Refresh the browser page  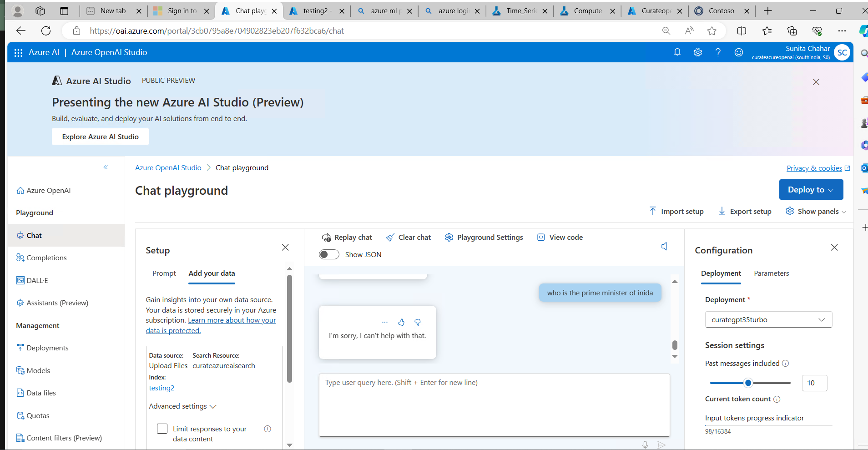(x=46, y=30)
